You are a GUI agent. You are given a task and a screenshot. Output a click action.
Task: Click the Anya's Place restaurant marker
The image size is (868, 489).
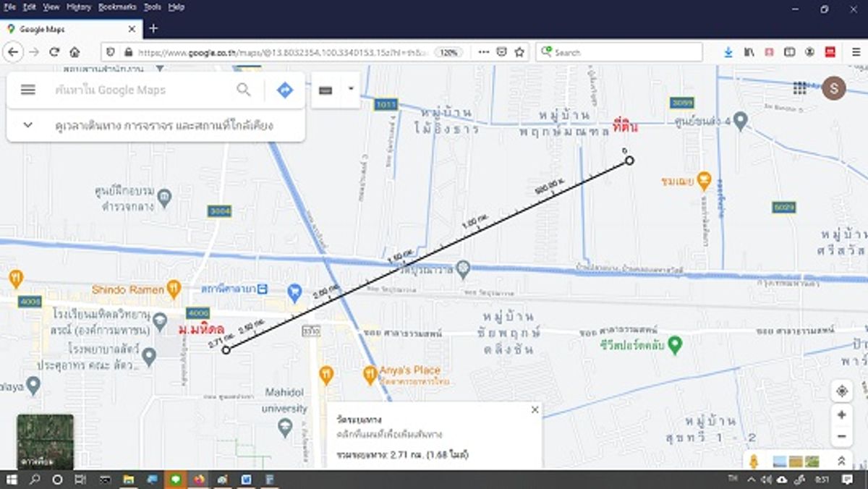[369, 374]
